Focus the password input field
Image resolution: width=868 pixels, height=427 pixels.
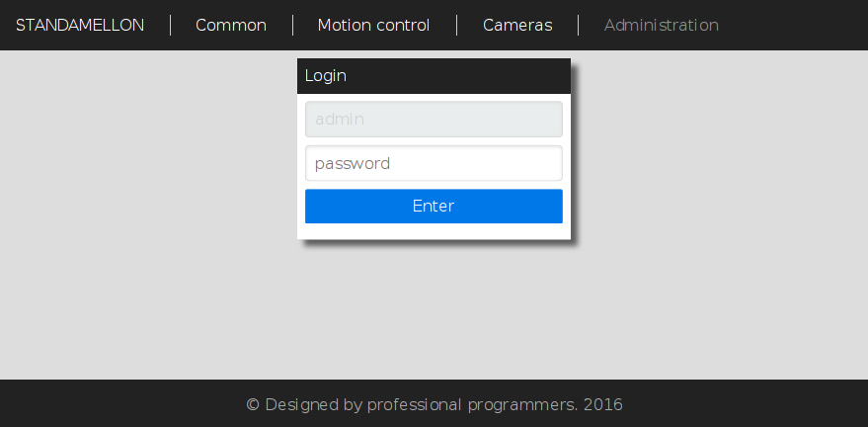pos(434,164)
